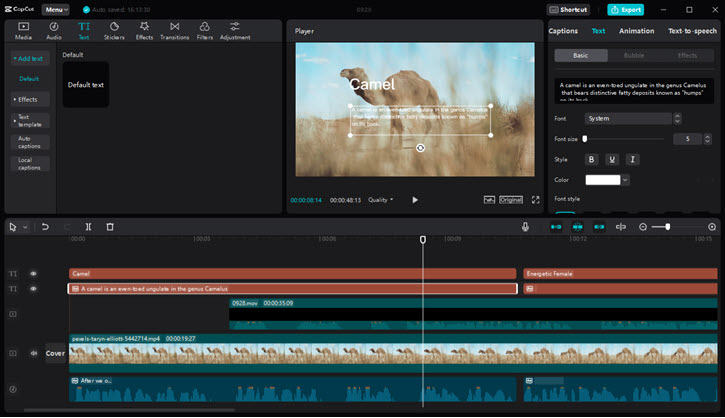Click the Add text button
725x418 pixels.
coord(29,59)
